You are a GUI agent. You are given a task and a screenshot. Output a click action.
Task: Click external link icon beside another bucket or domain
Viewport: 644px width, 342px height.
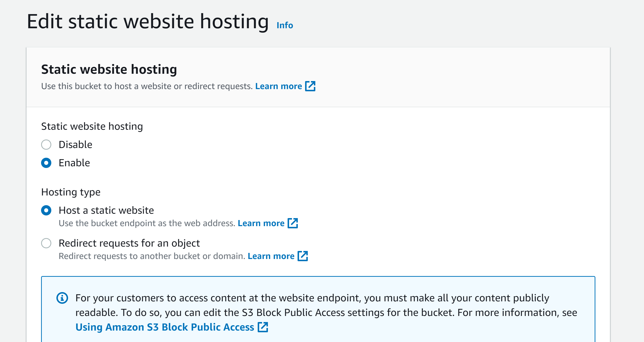pyautogui.click(x=303, y=256)
